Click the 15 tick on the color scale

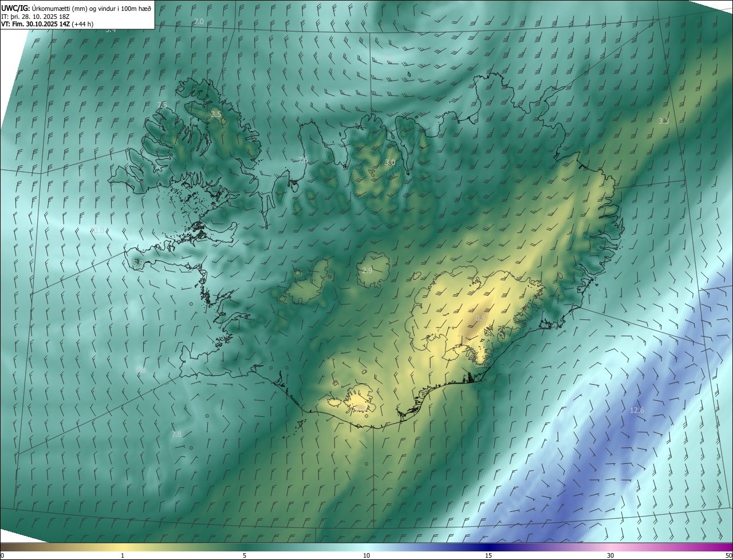click(x=488, y=555)
